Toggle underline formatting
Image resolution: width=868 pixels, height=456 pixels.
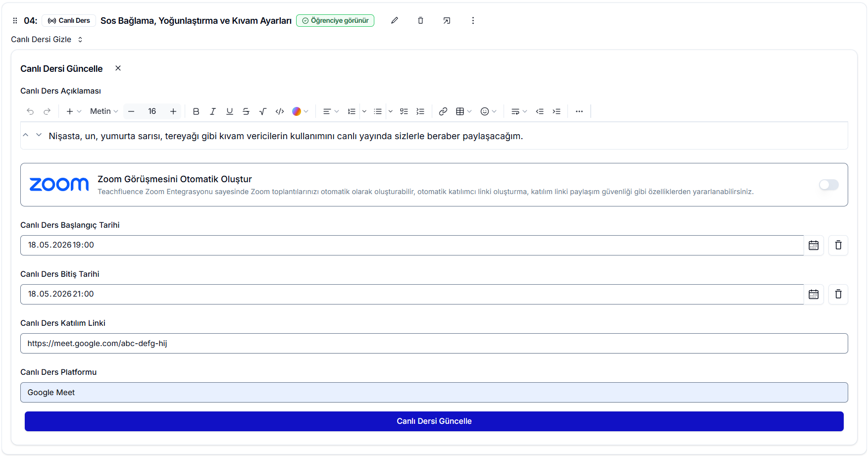pos(230,111)
